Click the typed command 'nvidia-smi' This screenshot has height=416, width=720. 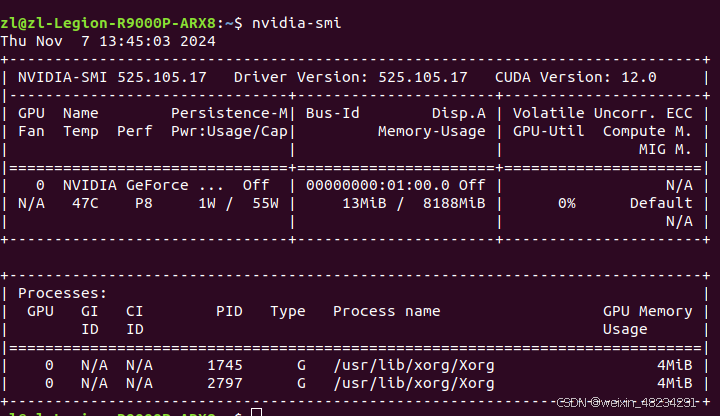(297, 23)
